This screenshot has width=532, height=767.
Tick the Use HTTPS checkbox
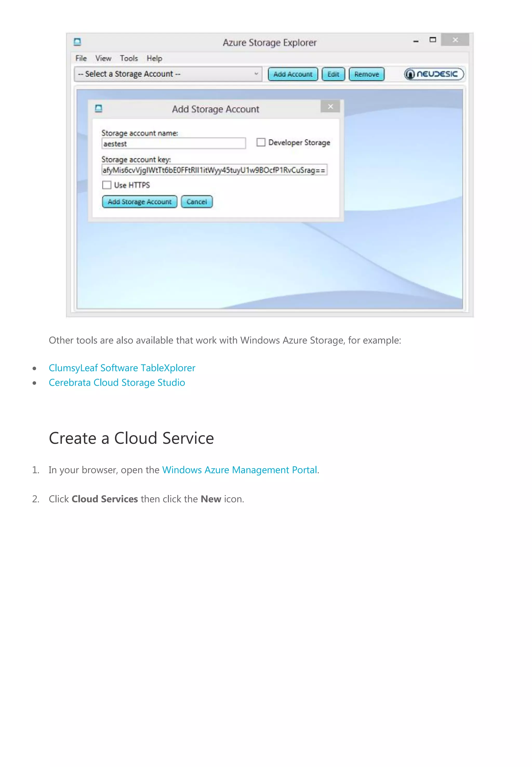point(107,185)
